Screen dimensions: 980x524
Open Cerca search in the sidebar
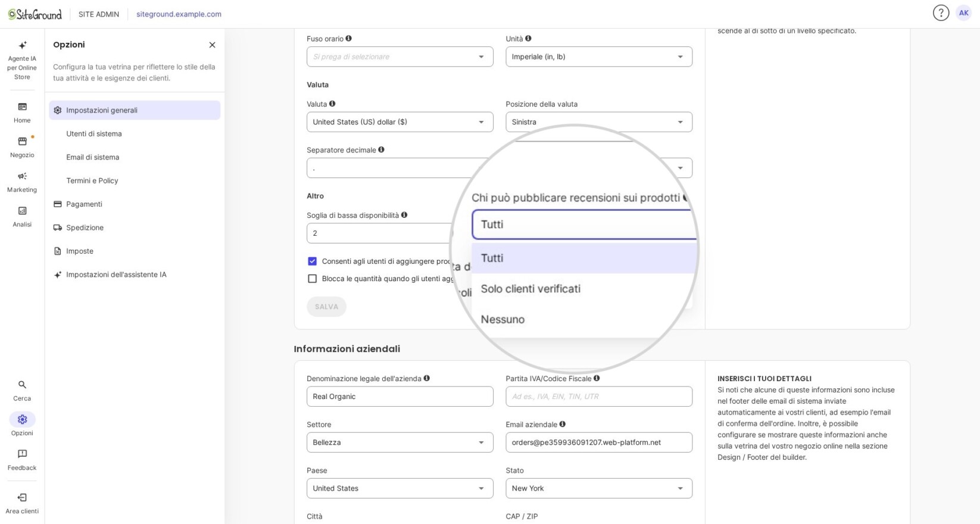pyautogui.click(x=22, y=391)
